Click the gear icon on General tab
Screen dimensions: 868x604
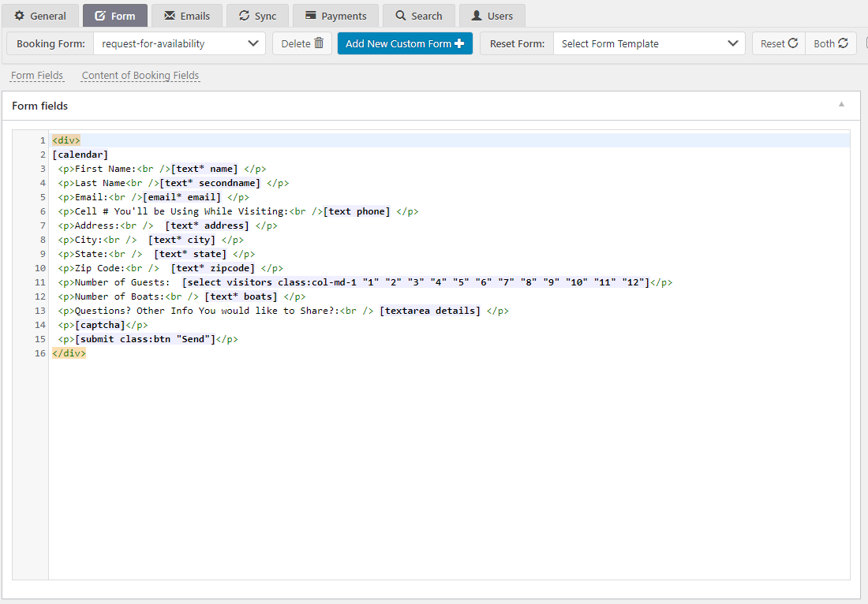(x=20, y=16)
